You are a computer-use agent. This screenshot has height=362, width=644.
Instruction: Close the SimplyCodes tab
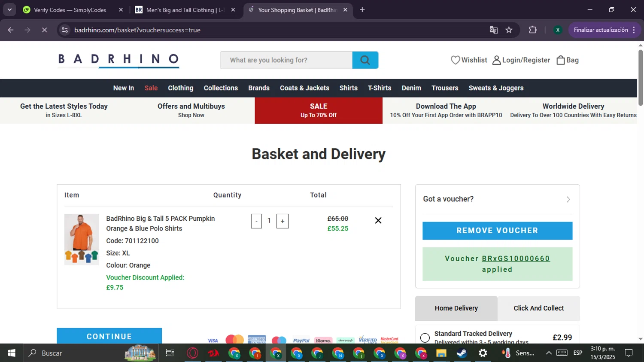pyautogui.click(x=121, y=10)
